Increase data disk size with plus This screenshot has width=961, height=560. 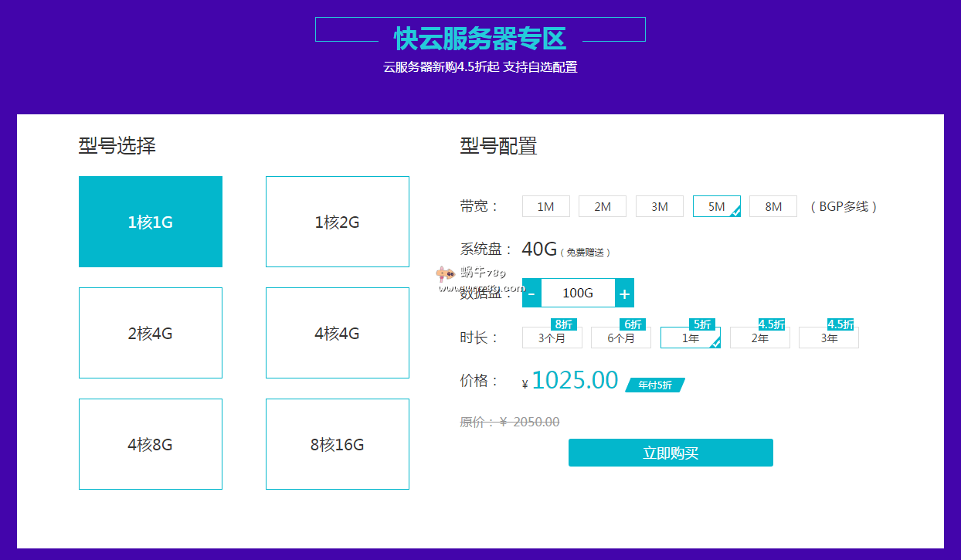click(624, 293)
